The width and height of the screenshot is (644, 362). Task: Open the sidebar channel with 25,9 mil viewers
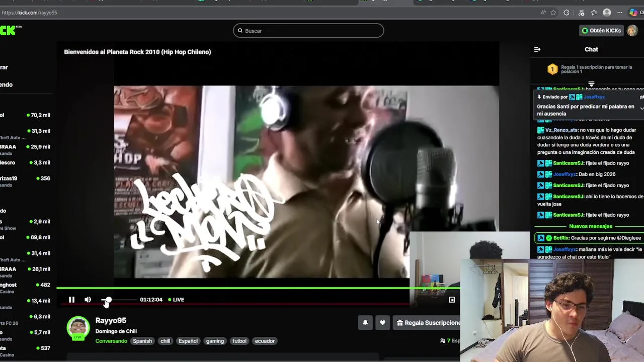point(25,149)
